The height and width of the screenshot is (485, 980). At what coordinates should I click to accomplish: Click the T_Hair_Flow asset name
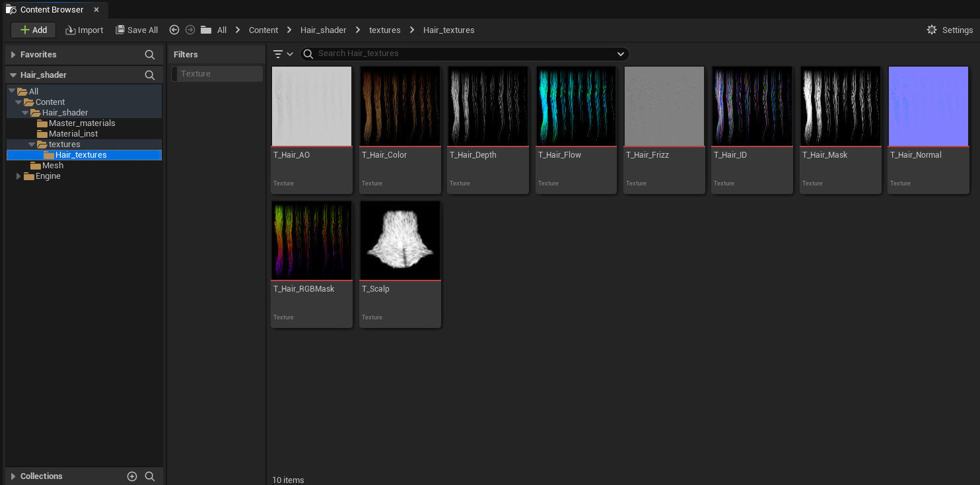[x=559, y=155]
